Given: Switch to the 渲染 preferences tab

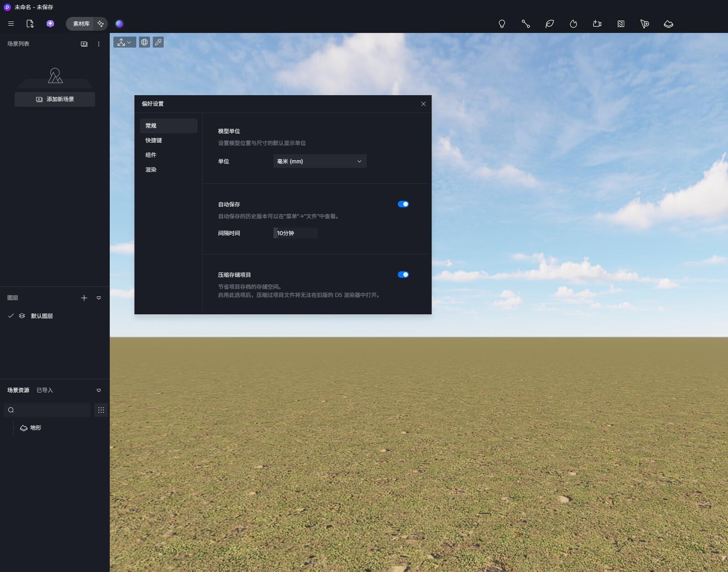Looking at the screenshot, I should 151,170.
